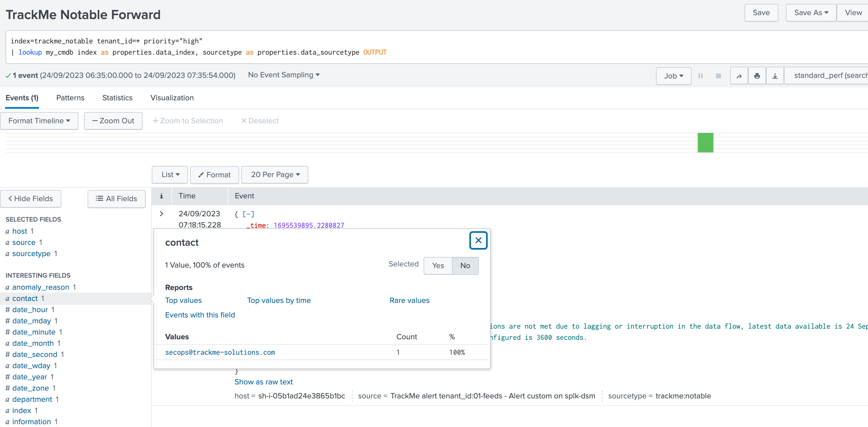The width and height of the screenshot is (868, 427).
Task: Open the date_minute field
Action: [x=34, y=332]
